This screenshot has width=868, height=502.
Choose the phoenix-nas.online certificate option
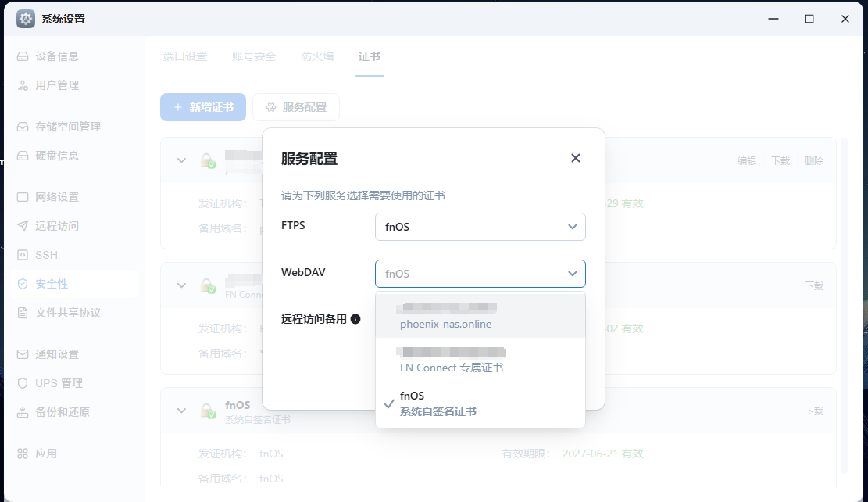(480, 316)
